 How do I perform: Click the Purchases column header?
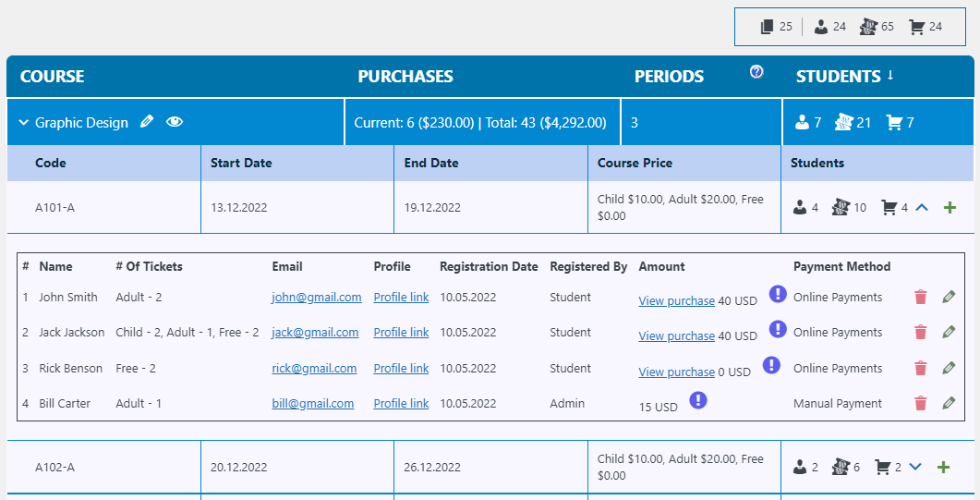[405, 77]
